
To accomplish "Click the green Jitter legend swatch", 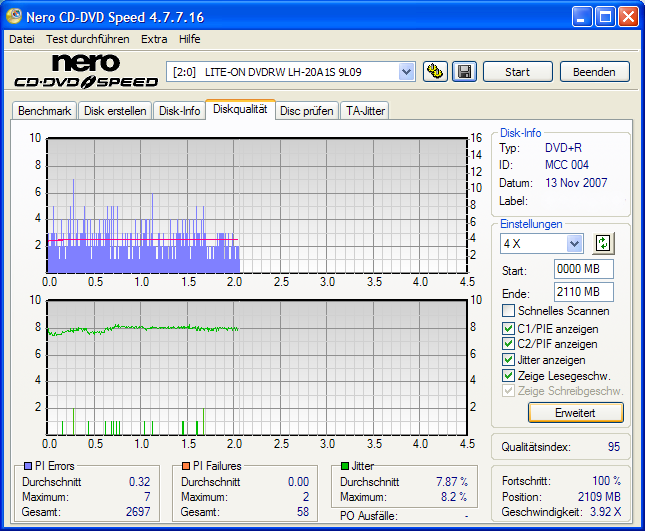I will click(345, 466).
